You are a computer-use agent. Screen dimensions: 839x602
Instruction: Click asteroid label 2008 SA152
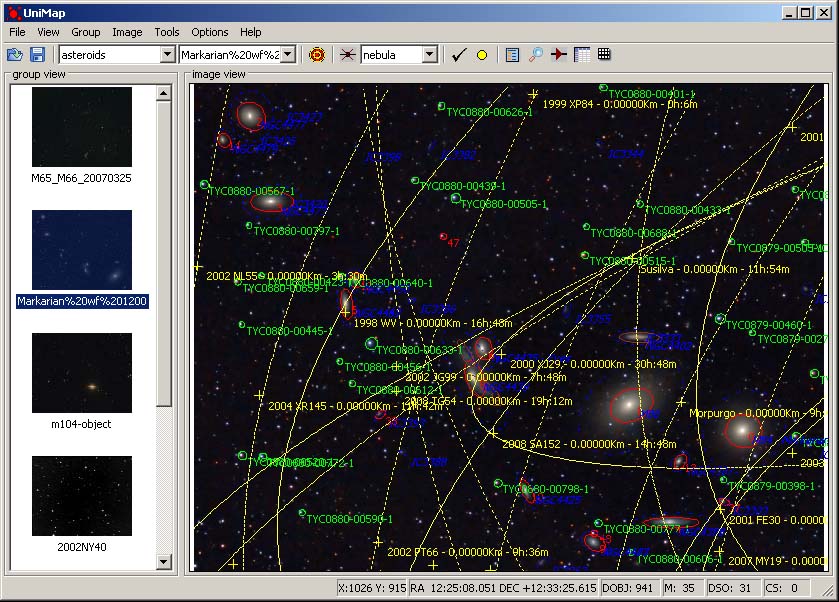589,444
